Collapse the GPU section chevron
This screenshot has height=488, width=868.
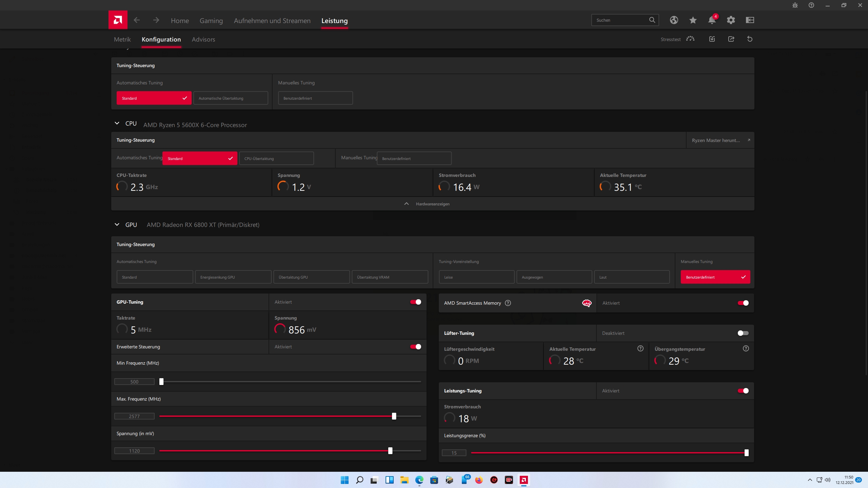[117, 225]
